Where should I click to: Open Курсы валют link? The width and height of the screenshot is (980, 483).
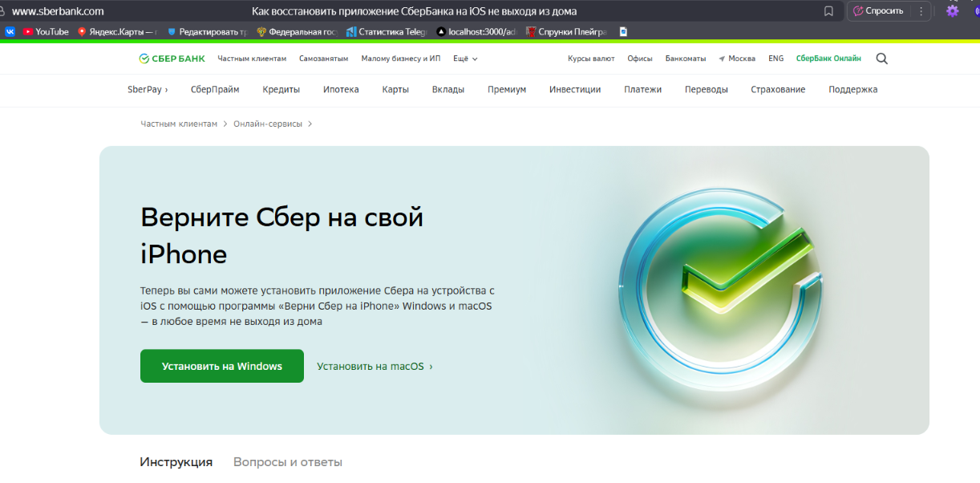[591, 59]
